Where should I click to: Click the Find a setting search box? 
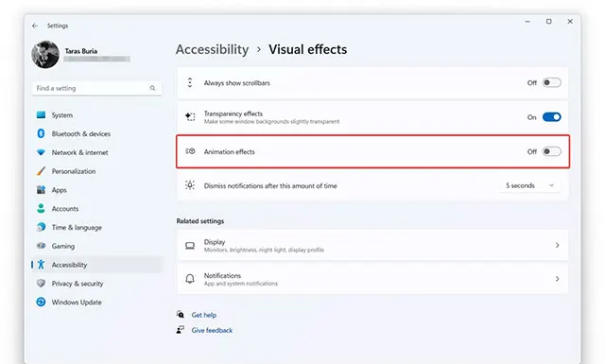96,88
